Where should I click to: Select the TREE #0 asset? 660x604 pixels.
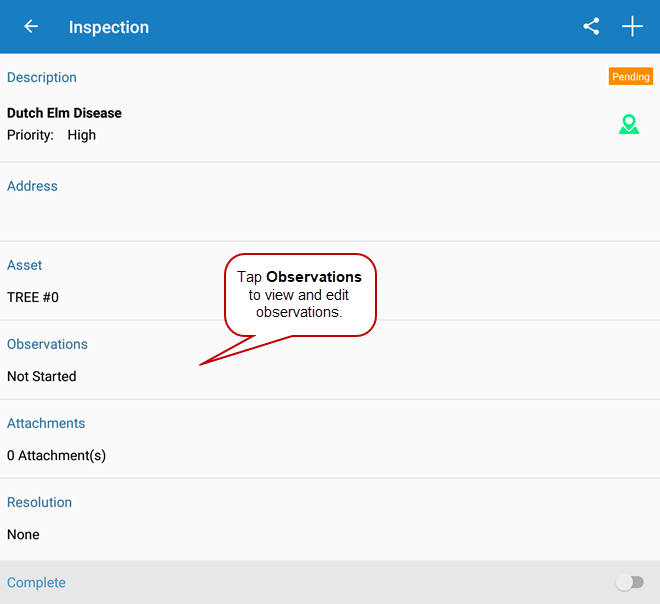tap(33, 297)
